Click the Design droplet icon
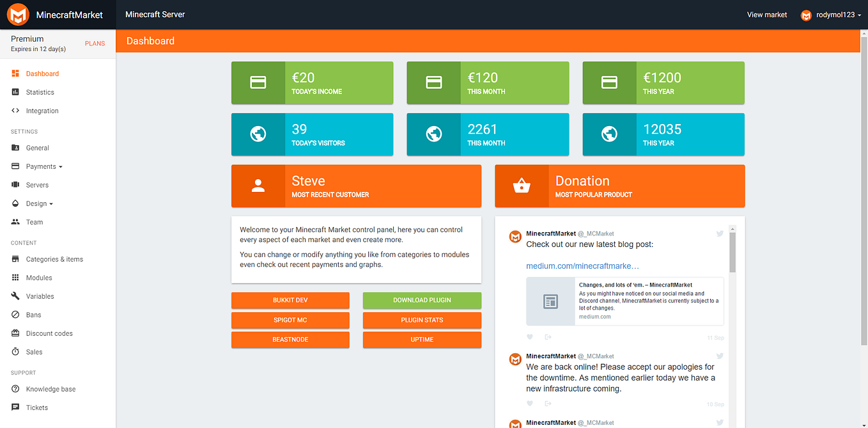The height and width of the screenshot is (428, 868). click(x=15, y=203)
